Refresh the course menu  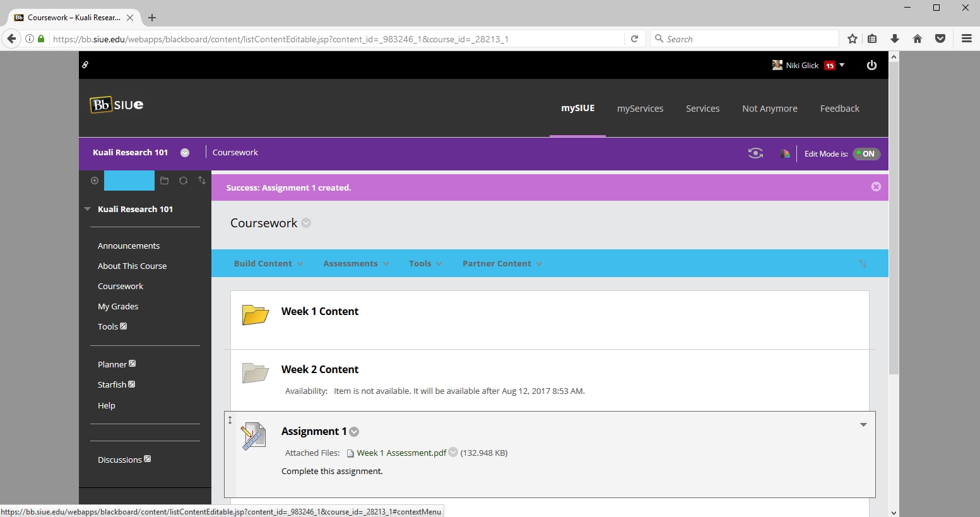[183, 181]
